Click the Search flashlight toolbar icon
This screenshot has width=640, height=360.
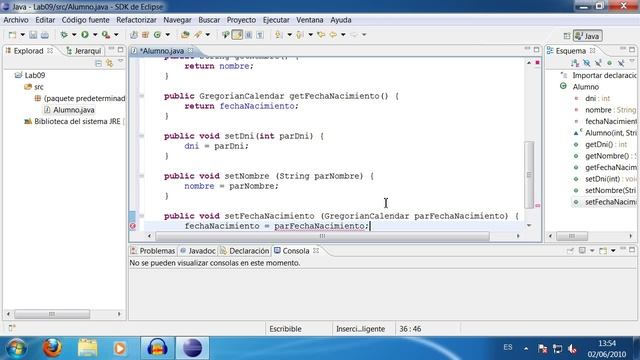[198, 35]
